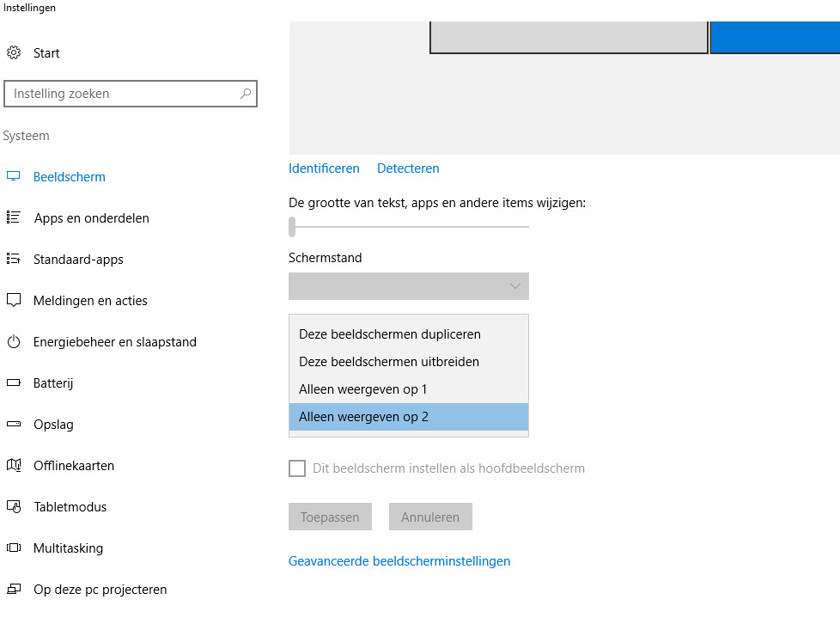Select the blue monitor rectangle
The width and height of the screenshot is (840, 618).
pos(776,38)
